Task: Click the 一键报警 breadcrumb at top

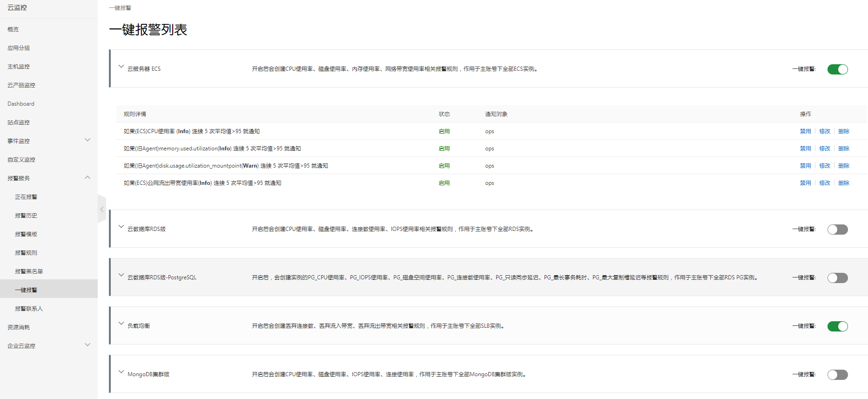Action: [x=120, y=8]
